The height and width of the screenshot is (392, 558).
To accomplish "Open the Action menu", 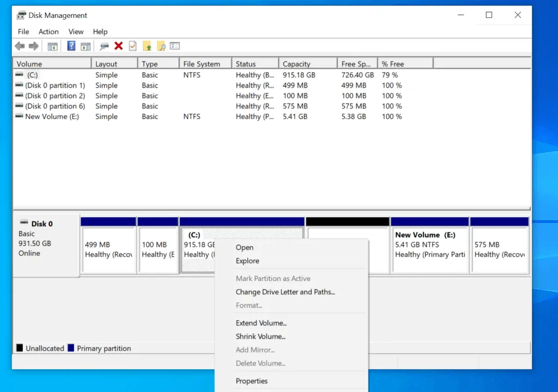I will point(48,32).
